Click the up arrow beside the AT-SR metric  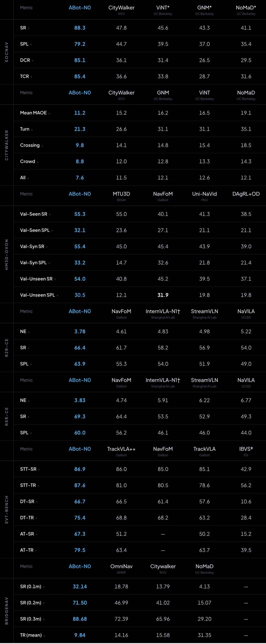click(36, 535)
